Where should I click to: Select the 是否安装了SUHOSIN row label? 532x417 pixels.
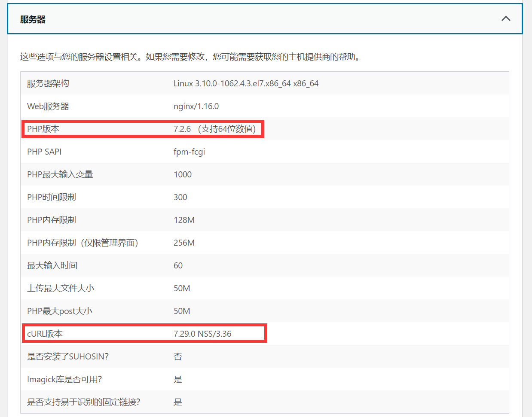tap(68, 356)
